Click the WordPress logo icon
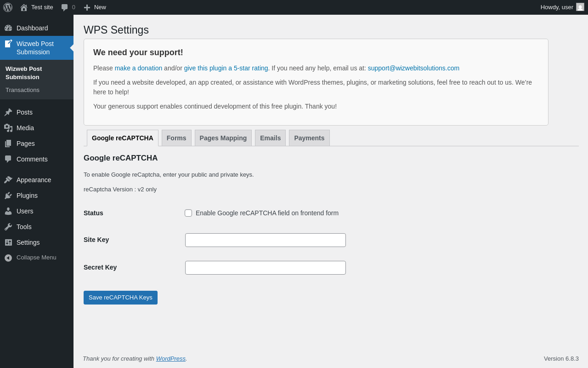The image size is (588, 368). click(8, 7)
